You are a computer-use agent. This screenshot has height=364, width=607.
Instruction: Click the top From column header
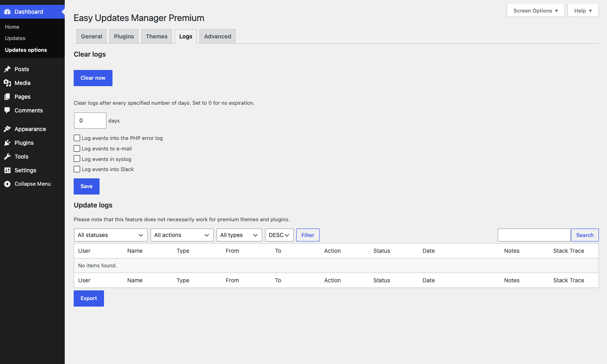pyautogui.click(x=232, y=251)
